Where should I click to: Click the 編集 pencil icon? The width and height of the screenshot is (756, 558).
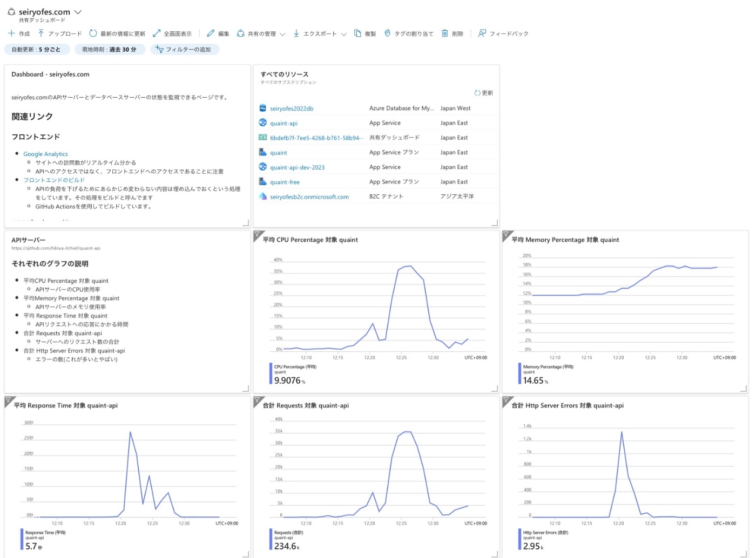point(211,33)
